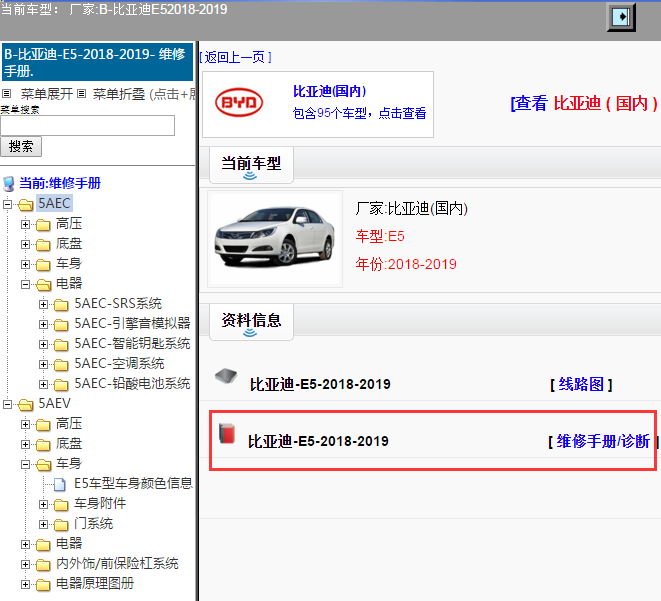Click the gray book icon beside 线路图 row
The width and height of the screenshot is (661, 601).
(x=226, y=376)
